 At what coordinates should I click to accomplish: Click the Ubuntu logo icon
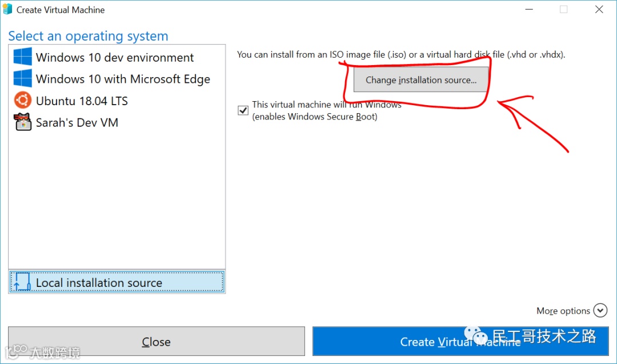[22, 101]
